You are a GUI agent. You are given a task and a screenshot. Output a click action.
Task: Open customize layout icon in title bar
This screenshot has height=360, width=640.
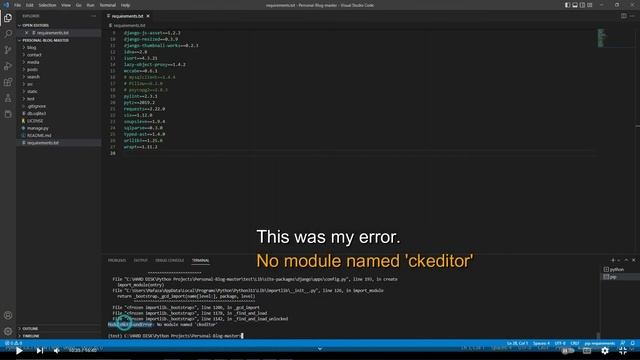tap(589, 5)
